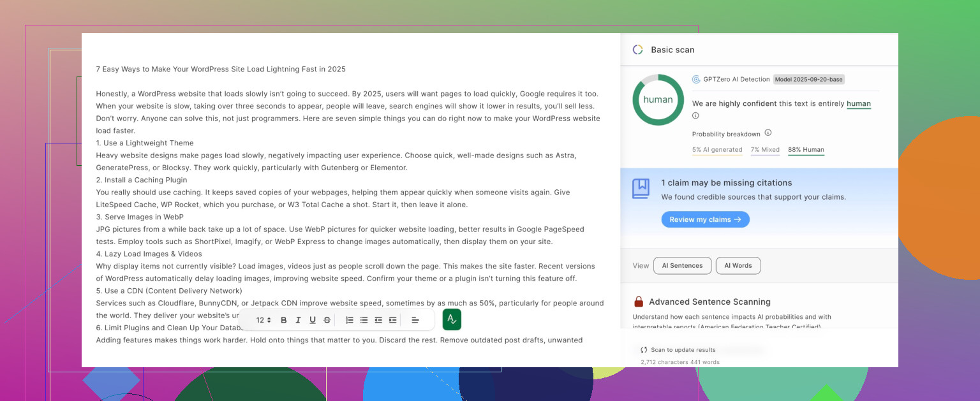Insert a numbered list
The width and height of the screenshot is (980, 401).
pos(350,320)
